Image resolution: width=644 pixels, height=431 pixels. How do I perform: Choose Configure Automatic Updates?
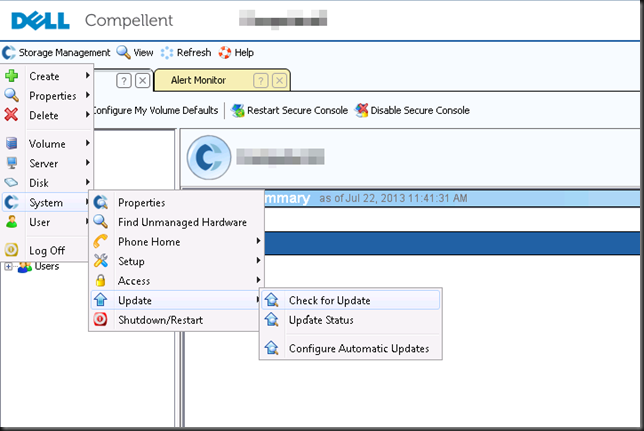351,348
